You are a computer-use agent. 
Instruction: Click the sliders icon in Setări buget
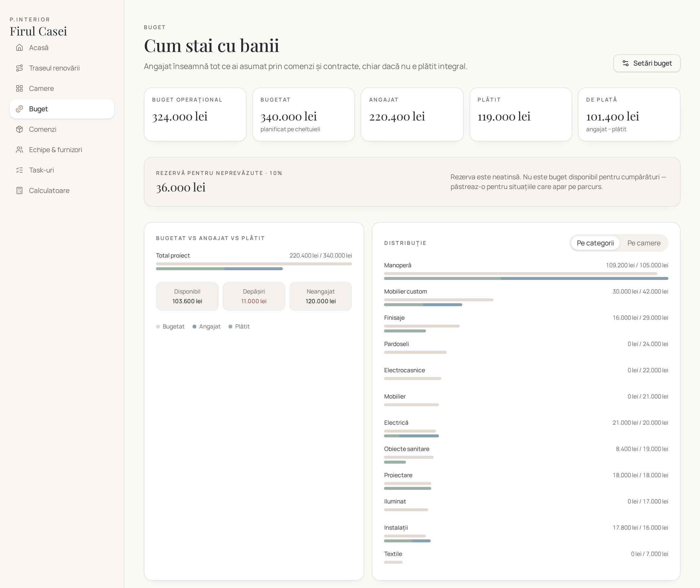[x=626, y=63]
